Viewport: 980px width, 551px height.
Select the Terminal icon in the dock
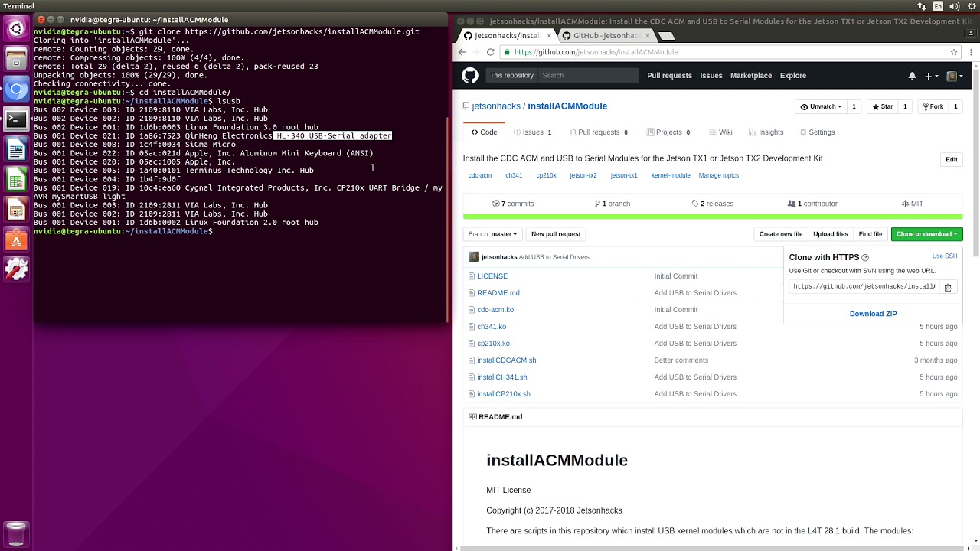pyautogui.click(x=16, y=119)
